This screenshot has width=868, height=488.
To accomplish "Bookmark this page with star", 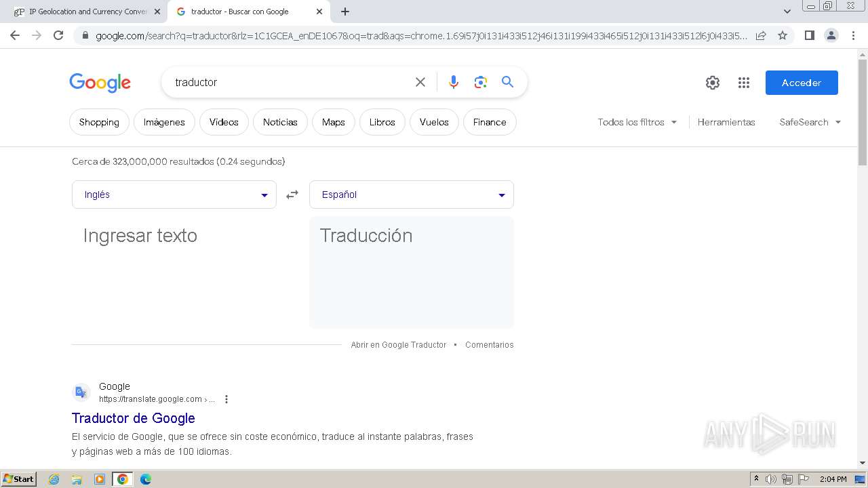I will 783,35.
